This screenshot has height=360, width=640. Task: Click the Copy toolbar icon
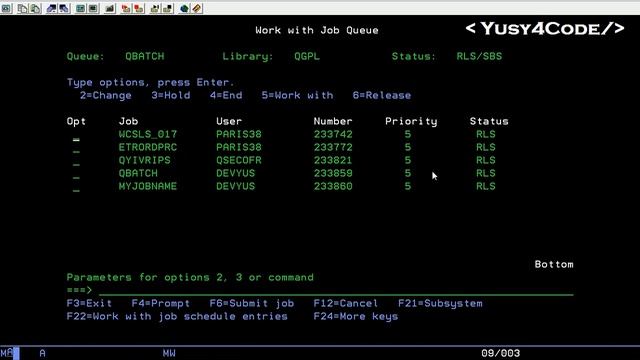coord(22,8)
